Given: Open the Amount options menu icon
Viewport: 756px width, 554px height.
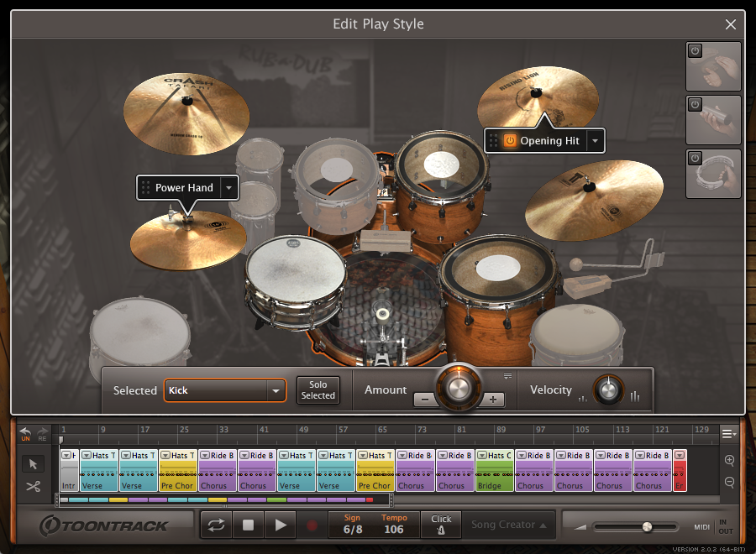Looking at the screenshot, I should pos(507,376).
